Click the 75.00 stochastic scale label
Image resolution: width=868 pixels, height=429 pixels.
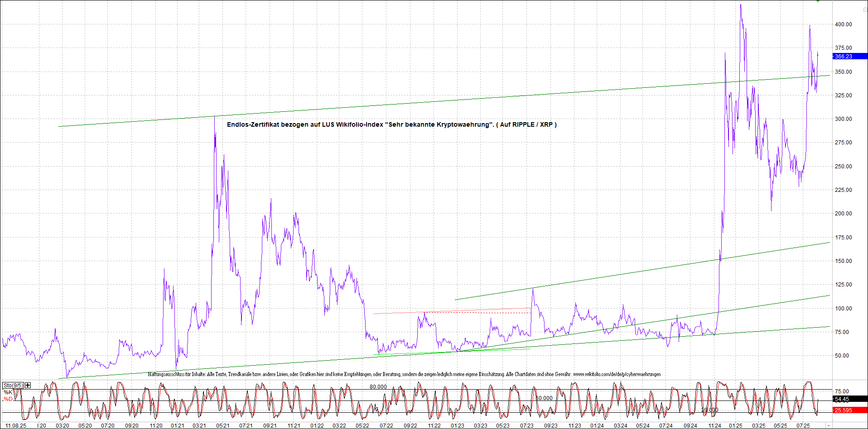pos(842,391)
